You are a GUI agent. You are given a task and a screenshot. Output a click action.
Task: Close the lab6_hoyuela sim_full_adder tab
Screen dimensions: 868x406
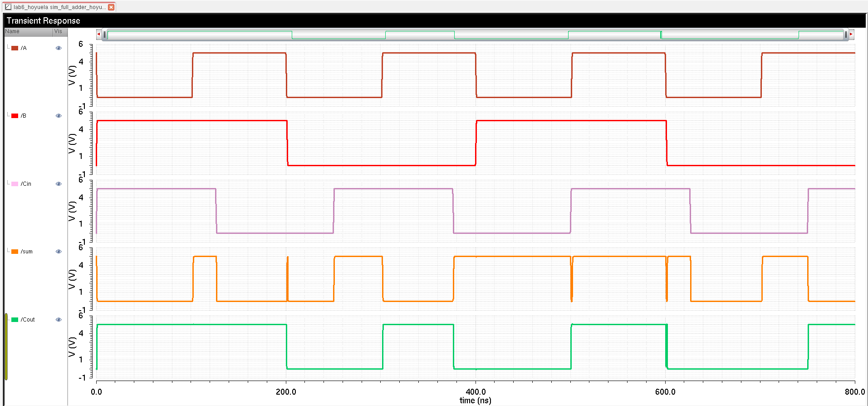click(111, 7)
